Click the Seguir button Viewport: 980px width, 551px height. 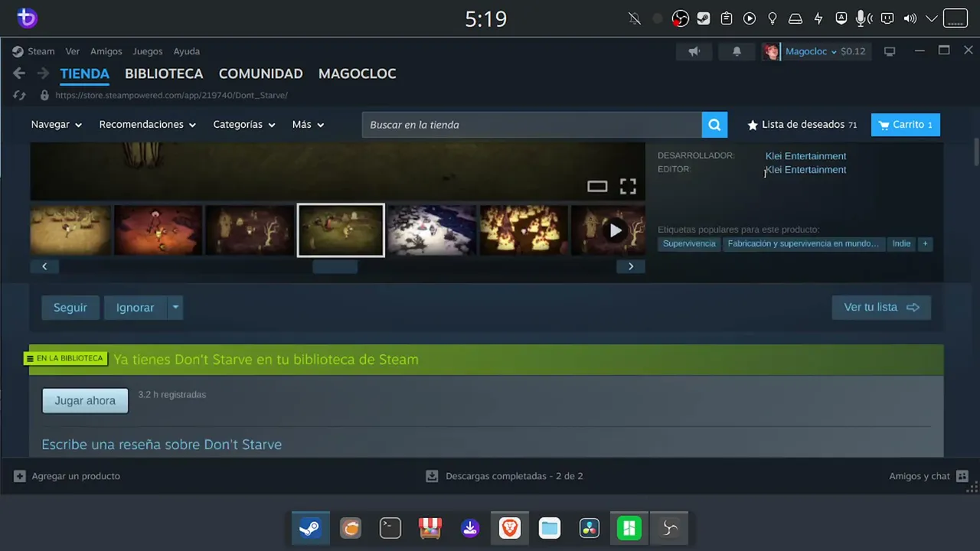pos(70,308)
